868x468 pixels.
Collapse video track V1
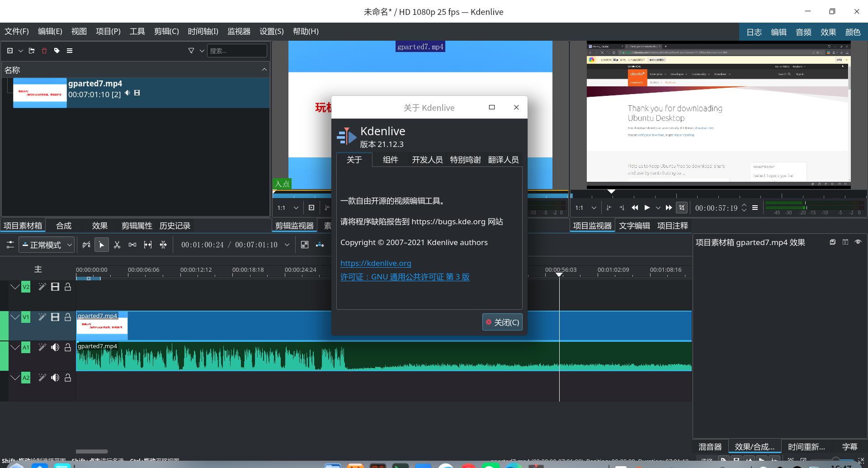pyautogui.click(x=15, y=317)
